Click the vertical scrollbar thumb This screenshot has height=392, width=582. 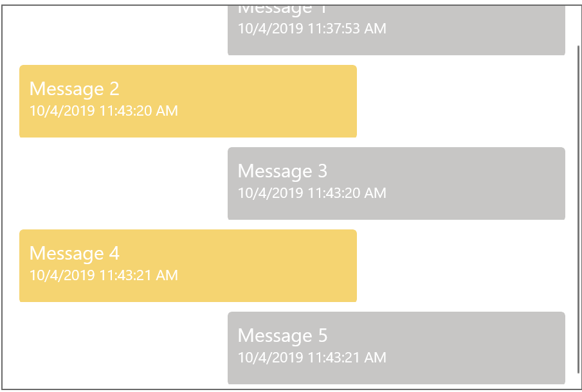click(578, 209)
